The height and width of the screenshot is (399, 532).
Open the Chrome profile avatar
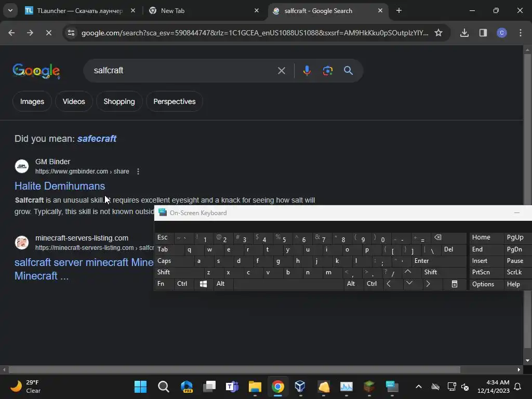coord(502,33)
